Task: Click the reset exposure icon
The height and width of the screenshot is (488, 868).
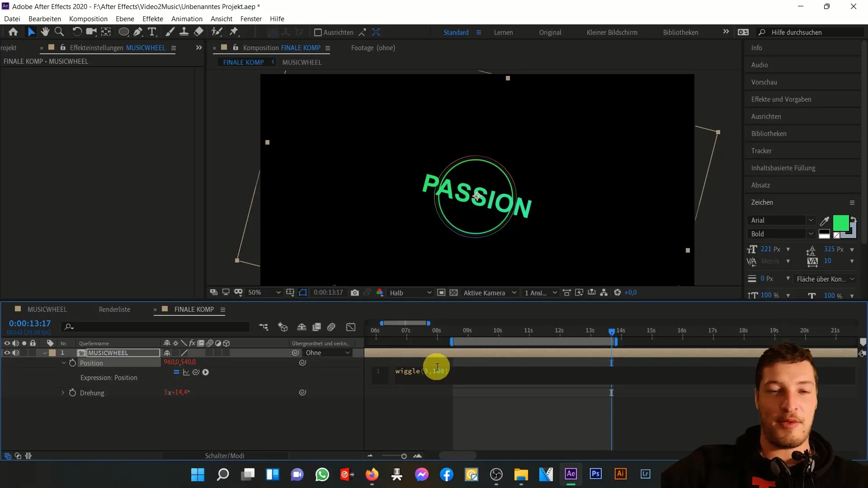Action: tap(618, 293)
